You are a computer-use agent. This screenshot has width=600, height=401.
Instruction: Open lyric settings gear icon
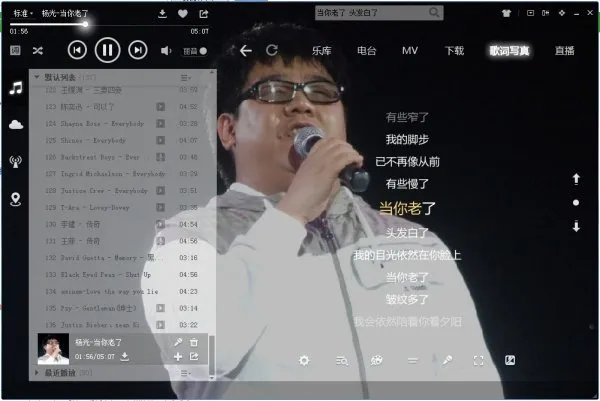304,360
